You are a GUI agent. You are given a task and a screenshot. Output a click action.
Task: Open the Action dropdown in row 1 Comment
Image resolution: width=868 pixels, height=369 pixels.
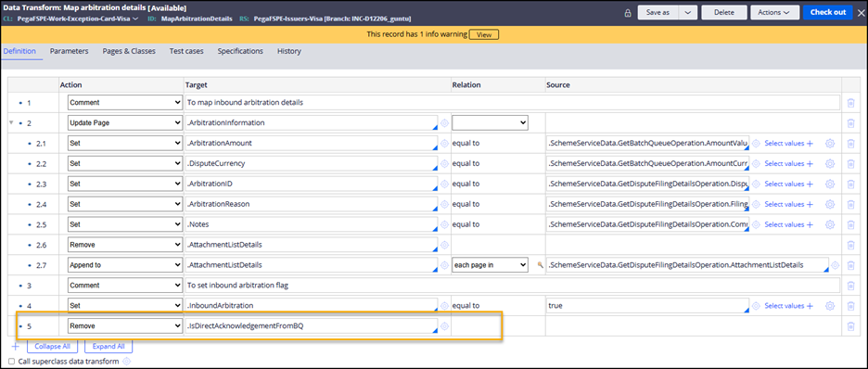125,103
